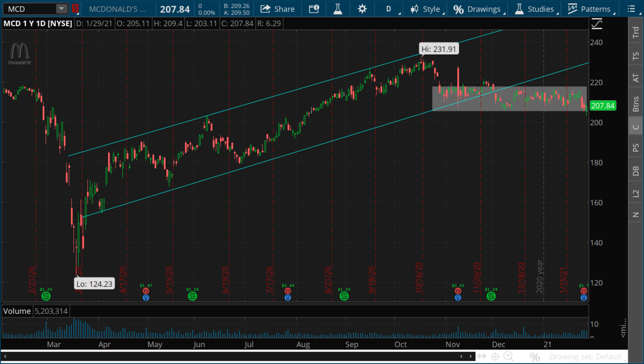This screenshot has width=644, height=364.
Task: Click the horizontal chart scrollbar
Action: click(x=238, y=356)
